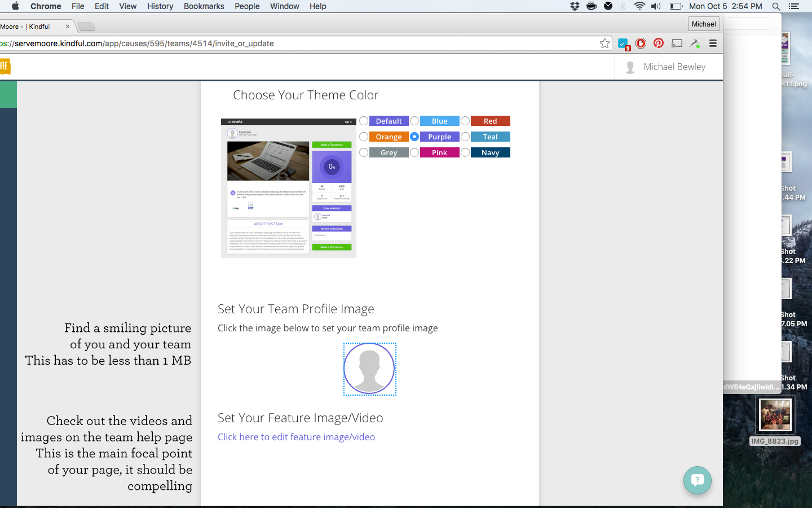Select the Grey theme radio button
Image resolution: width=812 pixels, height=508 pixels.
[x=364, y=152]
